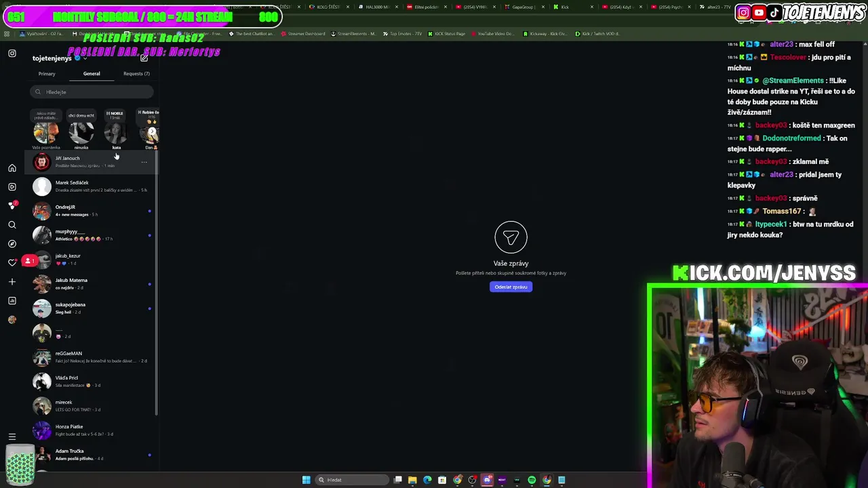Open Explore with the compass icon
The height and width of the screenshot is (488, 868).
tap(12, 243)
